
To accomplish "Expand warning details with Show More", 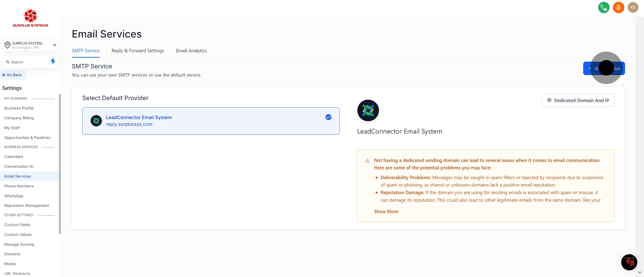I will tap(386, 211).
